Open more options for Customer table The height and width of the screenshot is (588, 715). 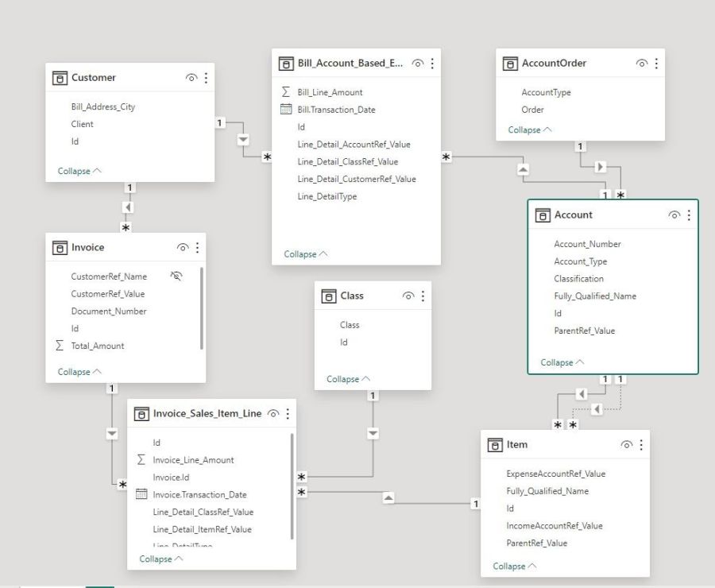206,78
